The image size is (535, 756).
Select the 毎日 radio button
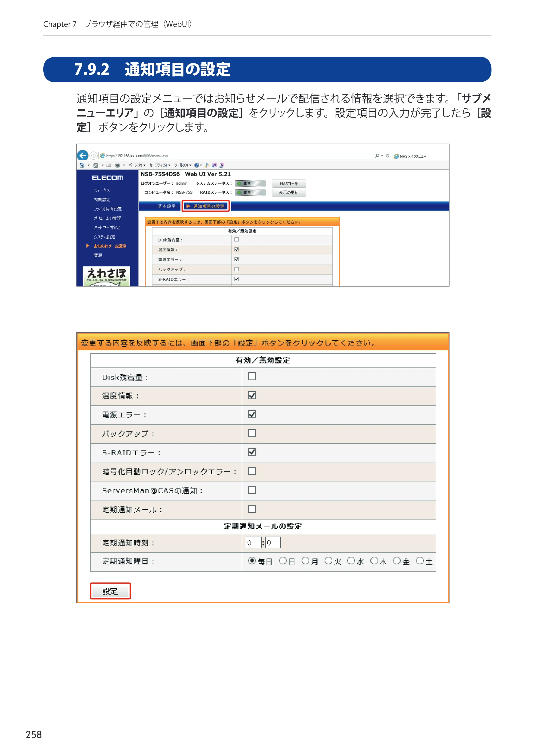click(252, 561)
